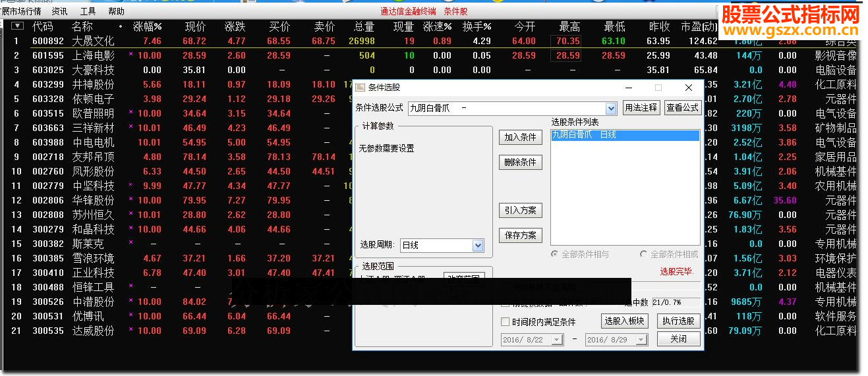Viewport: 868px width, 376px height.
Task: Run screening with 执行选股 button
Action: 679,321
